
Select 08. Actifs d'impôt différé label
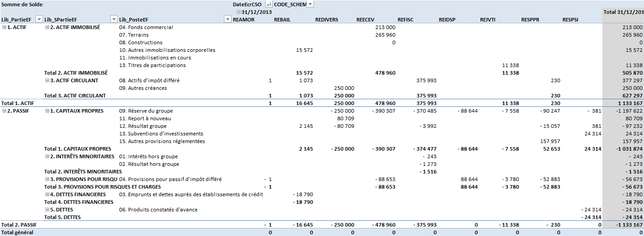(x=150, y=80)
